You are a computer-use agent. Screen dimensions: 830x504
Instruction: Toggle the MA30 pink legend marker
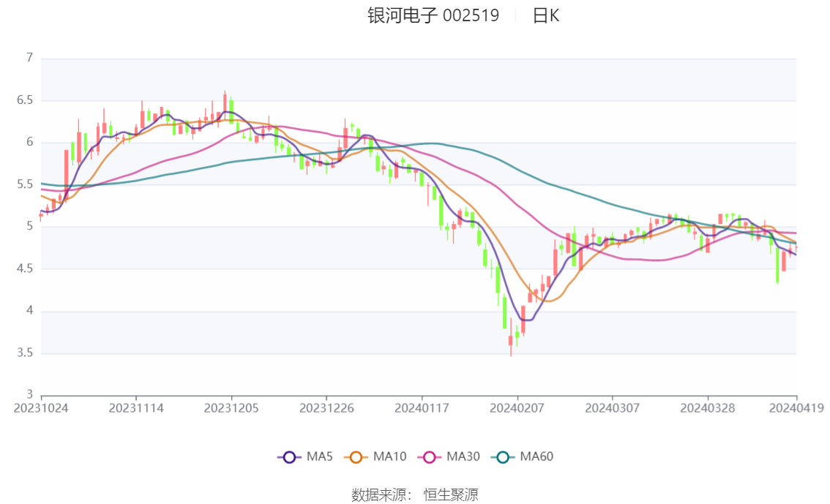(x=430, y=457)
